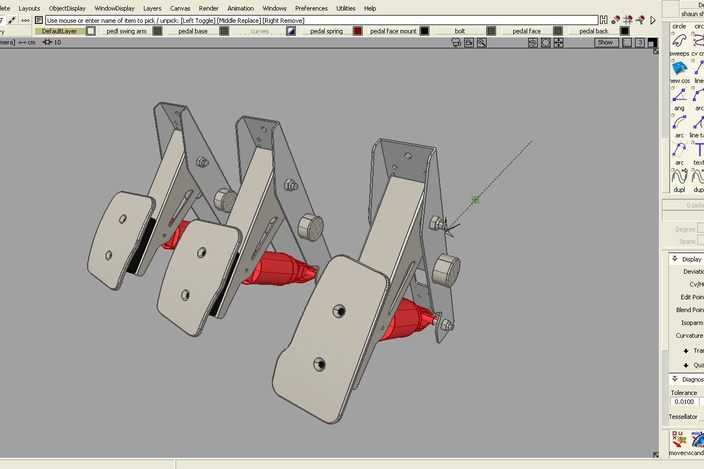The image size is (704, 469).
Task: Click the viewport camera bookmark icon
Action: coord(456,43)
